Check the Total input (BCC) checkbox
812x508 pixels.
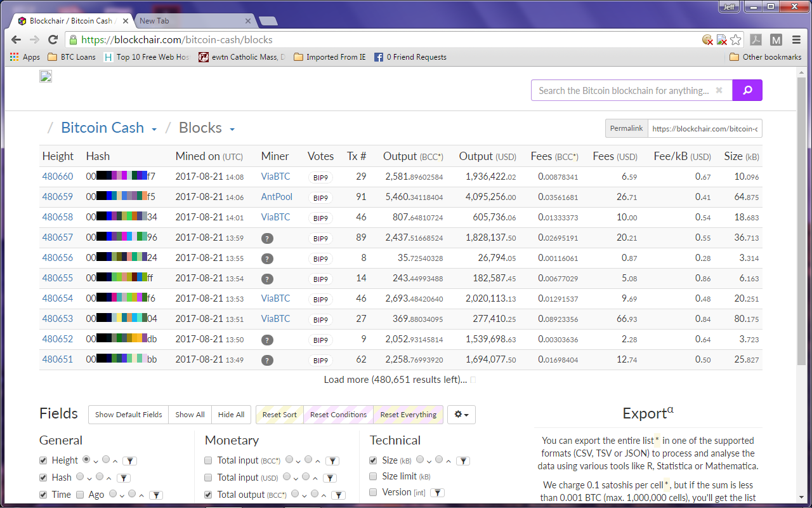pos(209,460)
